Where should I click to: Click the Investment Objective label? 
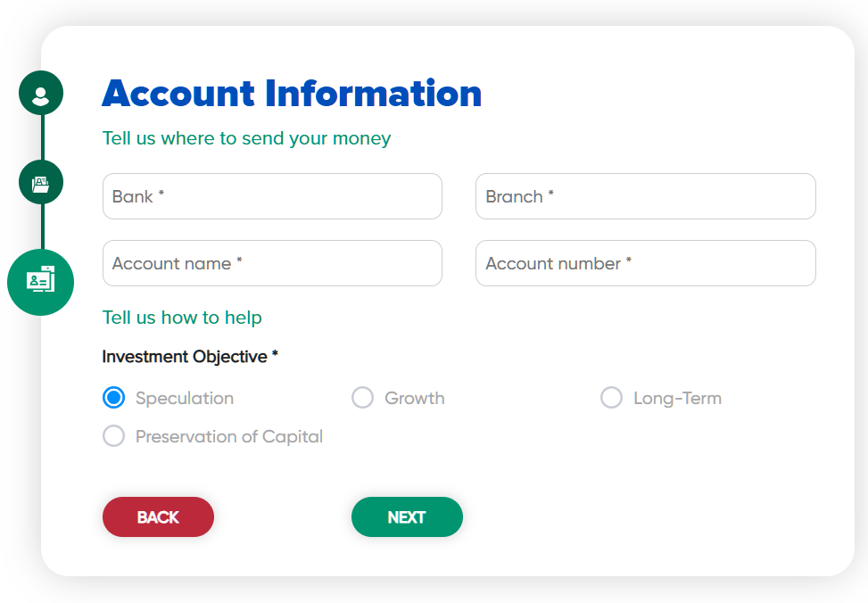click(190, 357)
